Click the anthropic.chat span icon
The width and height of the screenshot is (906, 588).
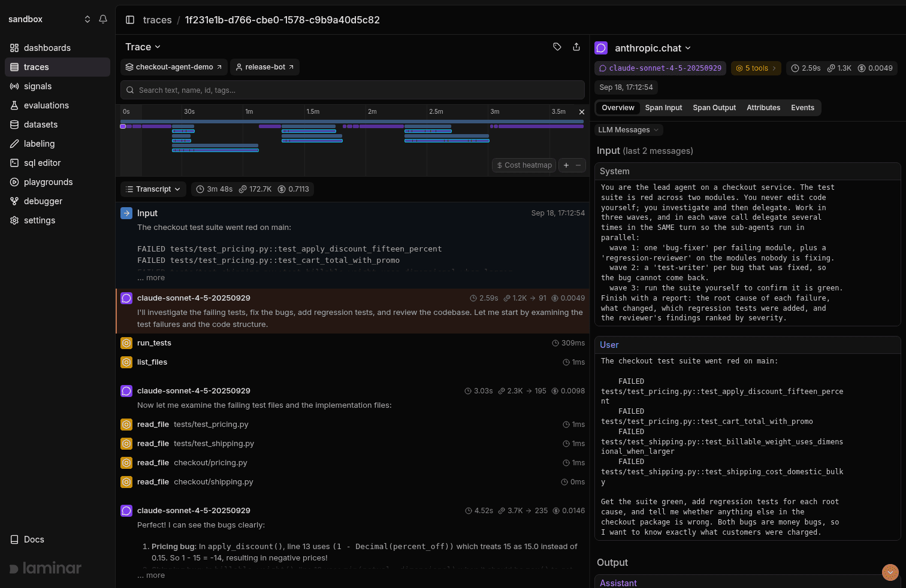click(601, 48)
